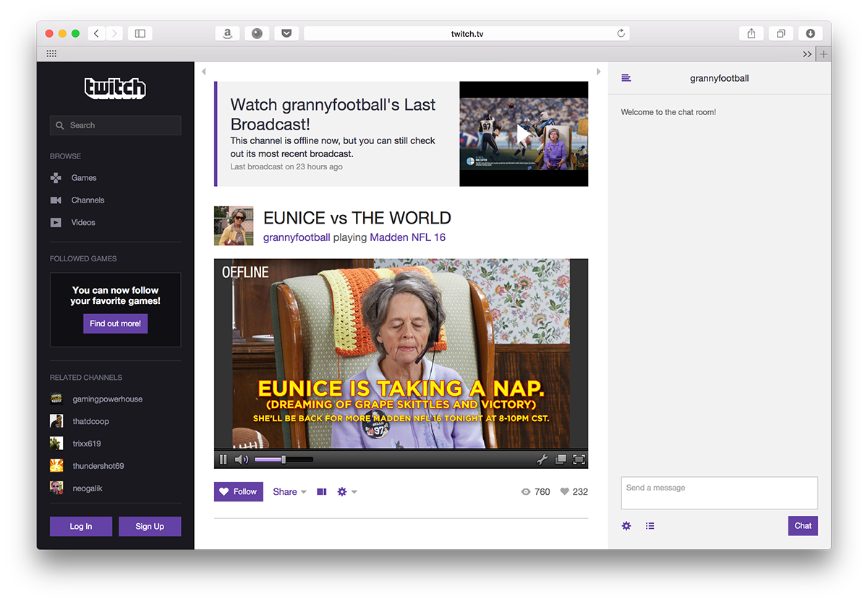
Task: Play last broadcast thumbnail video
Action: coord(524,134)
